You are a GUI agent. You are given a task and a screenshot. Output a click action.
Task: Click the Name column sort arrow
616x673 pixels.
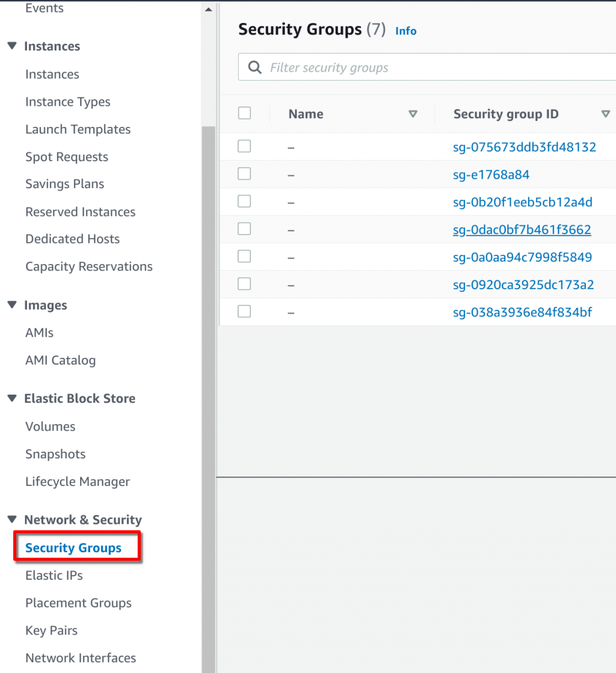coord(413,114)
